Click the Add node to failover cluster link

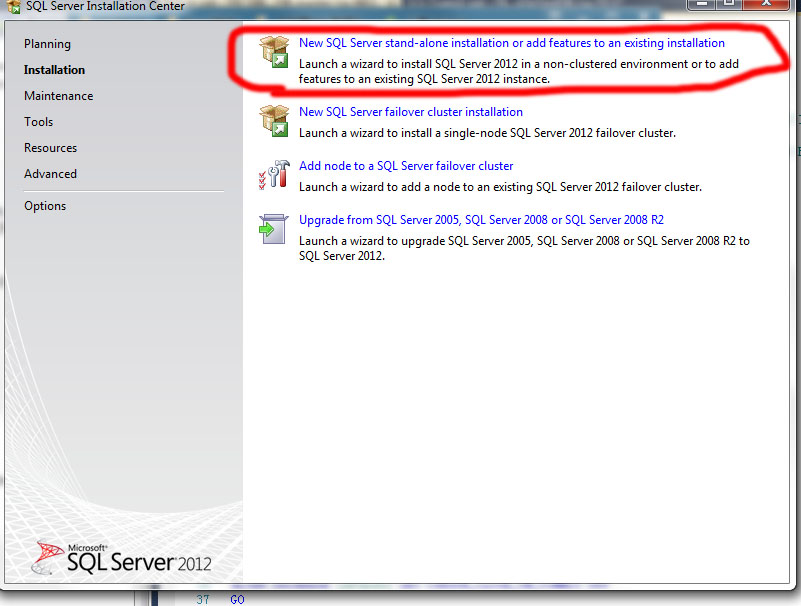tap(406, 165)
